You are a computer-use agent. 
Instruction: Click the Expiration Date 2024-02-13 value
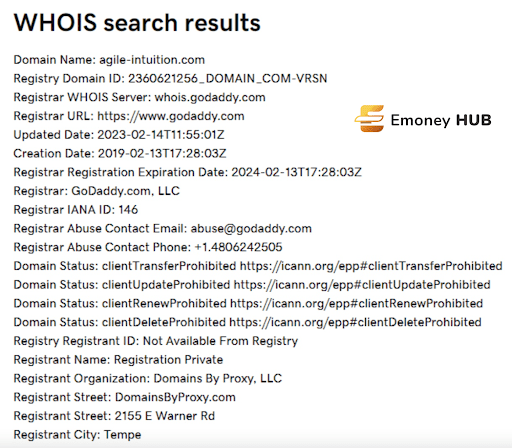(296, 172)
